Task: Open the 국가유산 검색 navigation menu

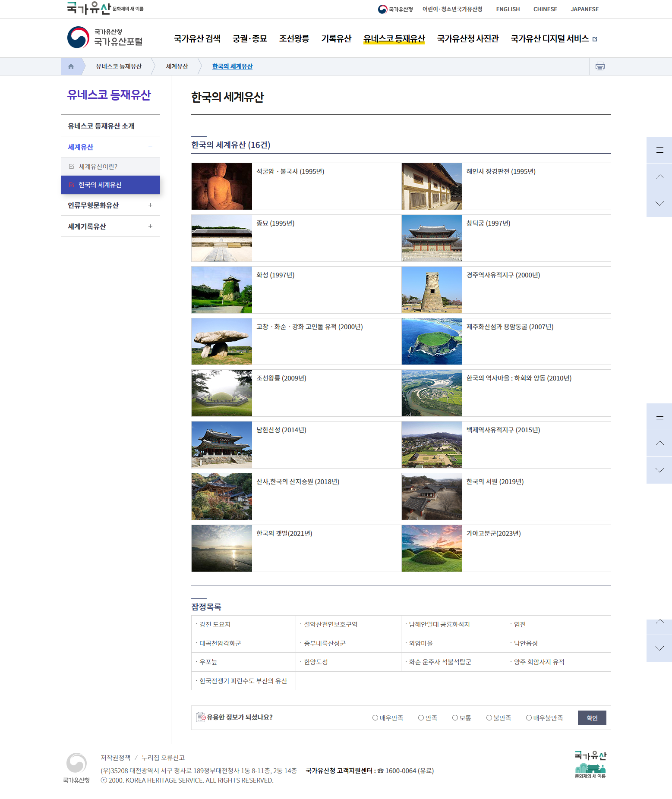Action: (x=197, y=39)
